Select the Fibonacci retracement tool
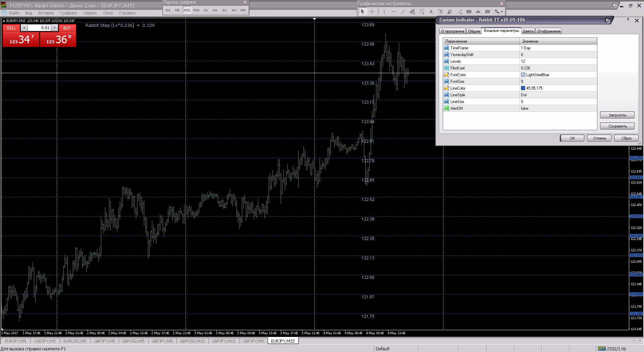The width and height of the screenshot is (644, 352). click(x=422, y=11)
